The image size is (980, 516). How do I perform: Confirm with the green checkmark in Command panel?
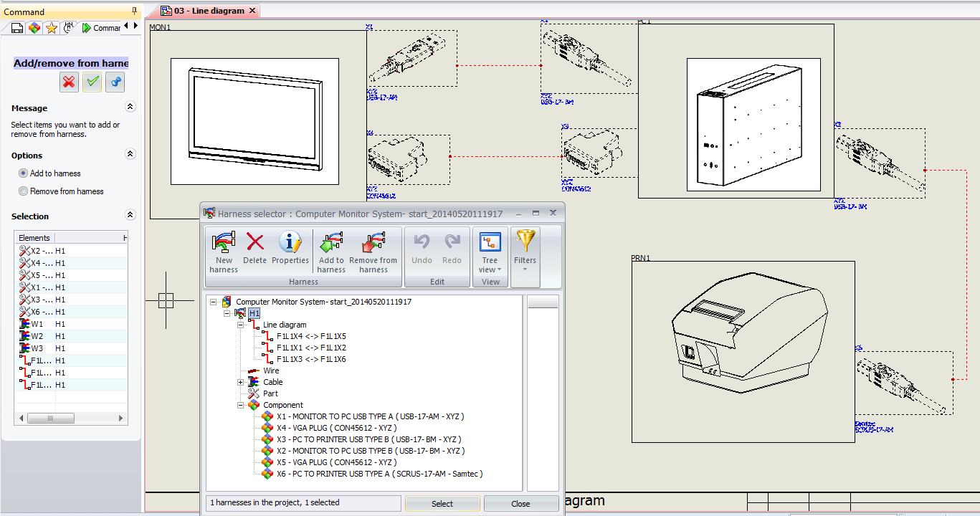(x=91, y=82)
